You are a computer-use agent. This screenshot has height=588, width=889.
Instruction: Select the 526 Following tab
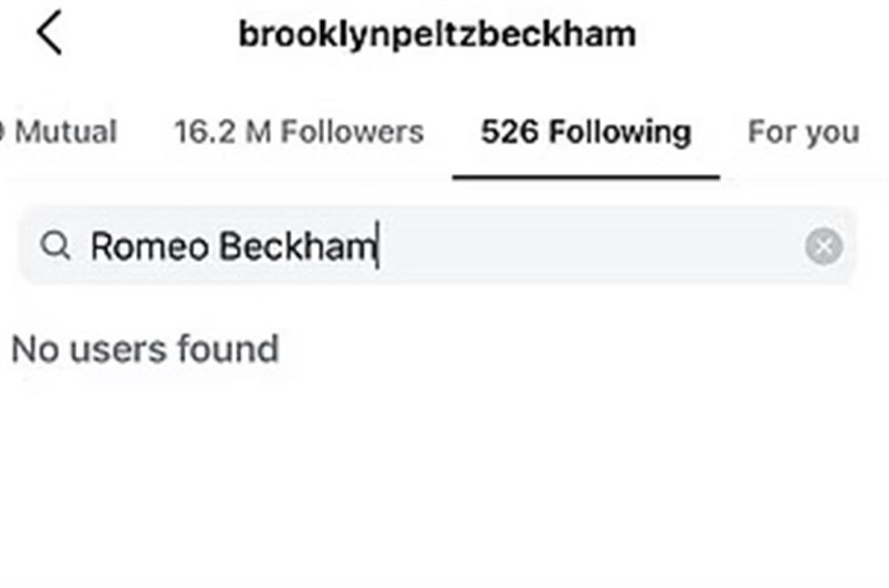(586, 132)
